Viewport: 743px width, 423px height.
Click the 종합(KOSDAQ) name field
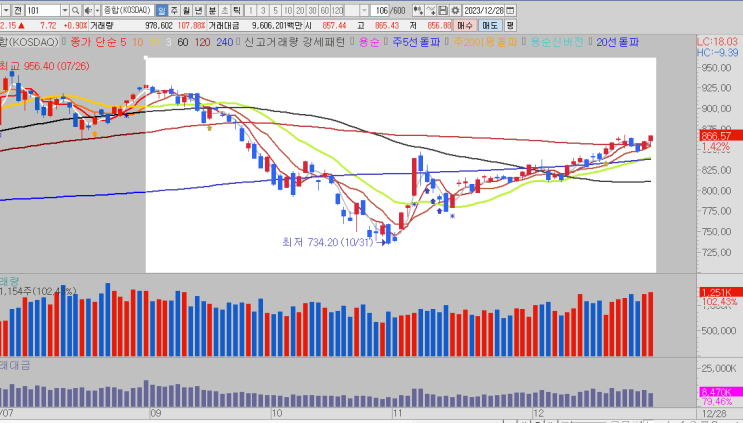(x=127, y=10)
